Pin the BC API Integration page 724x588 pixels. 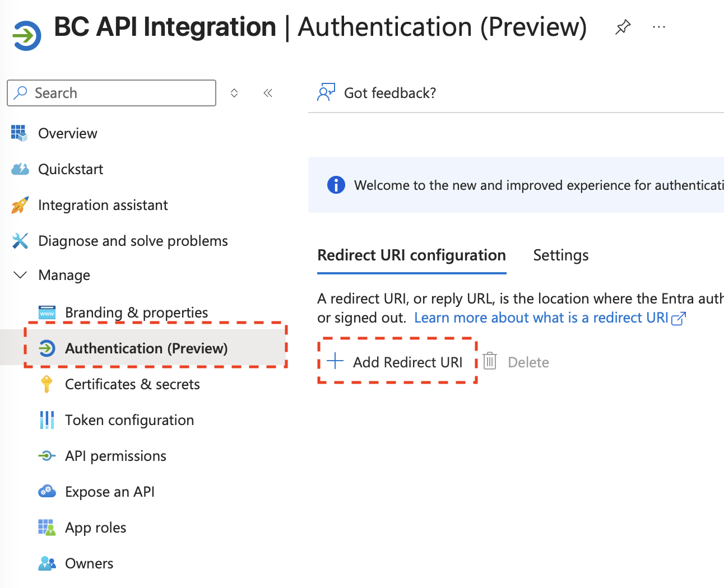[623, 27]
